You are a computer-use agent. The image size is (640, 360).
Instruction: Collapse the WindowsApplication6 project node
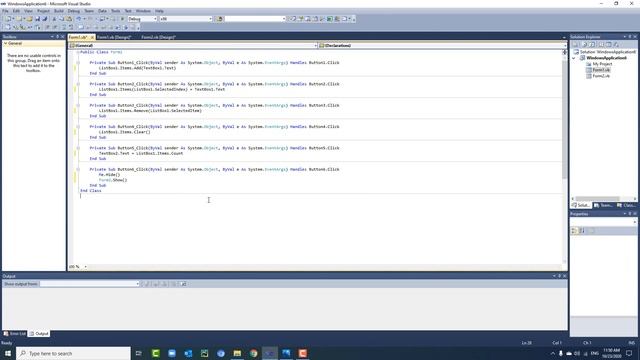tap(574, 58)
